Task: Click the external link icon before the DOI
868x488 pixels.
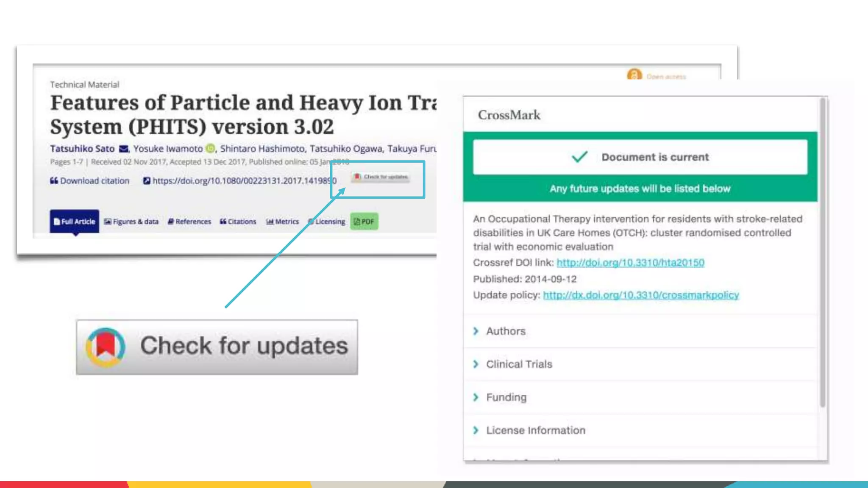Action: pos(147,181)
